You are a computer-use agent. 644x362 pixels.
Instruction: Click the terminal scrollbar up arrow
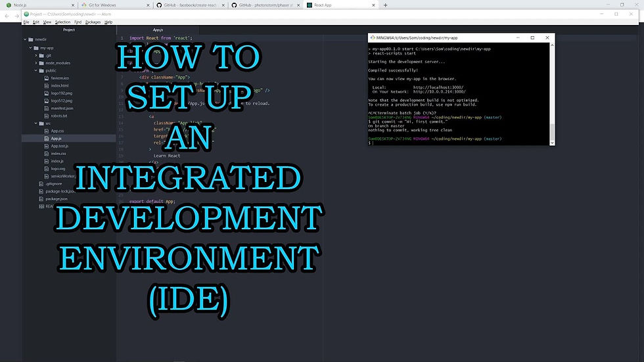coord(552,45)
